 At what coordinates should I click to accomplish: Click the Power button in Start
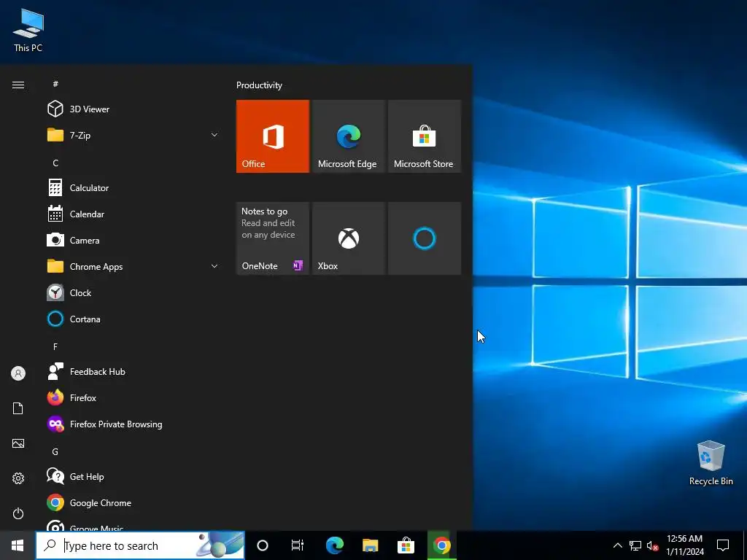click(x=18, y=513)
